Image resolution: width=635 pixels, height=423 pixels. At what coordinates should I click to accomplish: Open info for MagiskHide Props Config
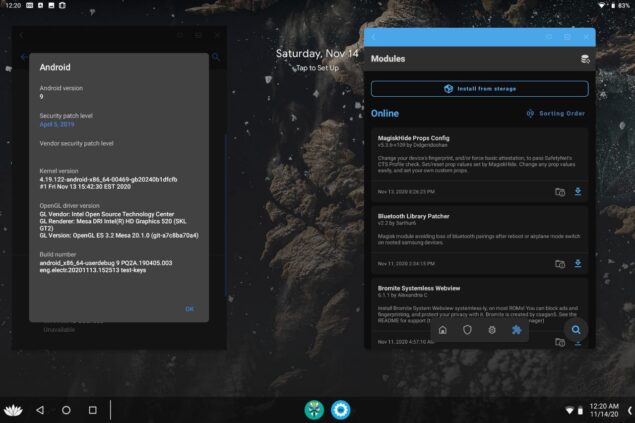click(x=560, y=191)
